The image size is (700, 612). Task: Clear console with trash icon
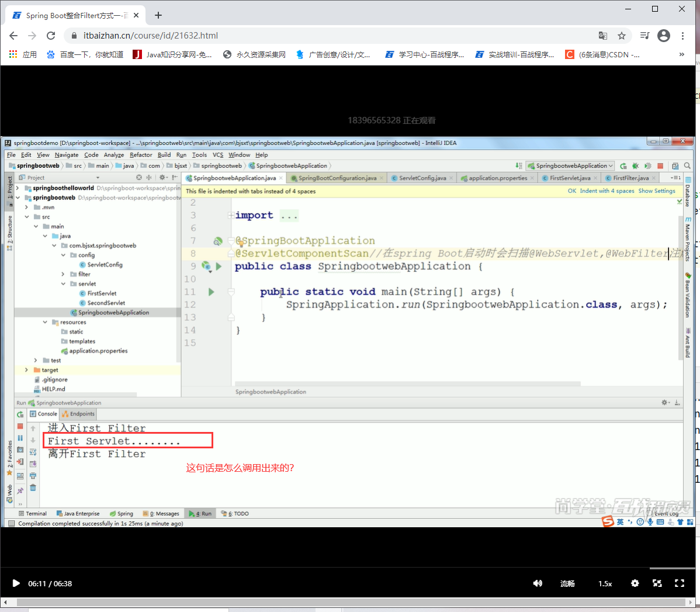tap(33, 487)
